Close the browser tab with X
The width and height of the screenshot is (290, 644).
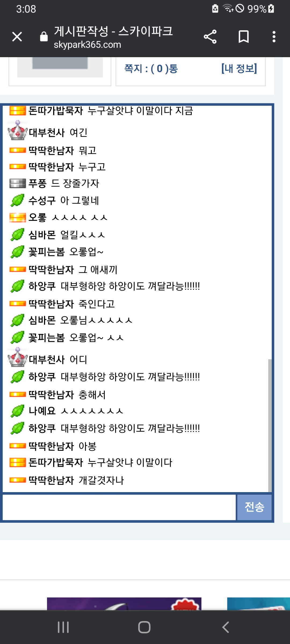coord(17,37)
